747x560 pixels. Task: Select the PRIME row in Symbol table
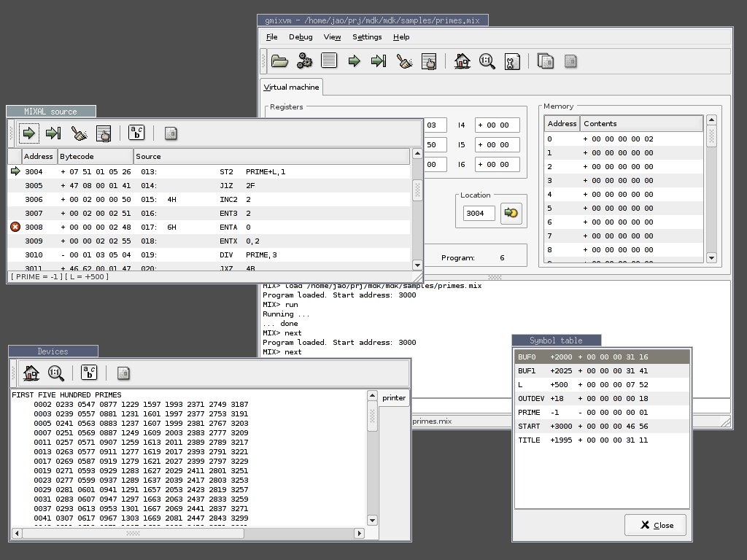point(602,413)
